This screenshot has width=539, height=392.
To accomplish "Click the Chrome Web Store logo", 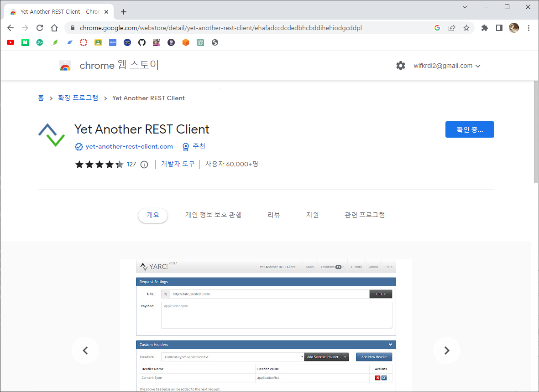I will pyautogui.click(x=65, y=66).
